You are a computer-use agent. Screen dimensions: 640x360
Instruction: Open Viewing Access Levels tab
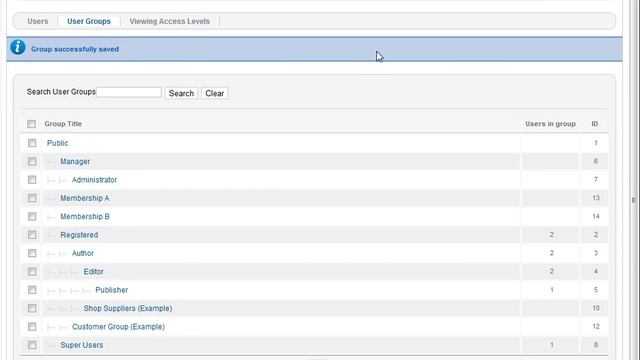[169, 21]
